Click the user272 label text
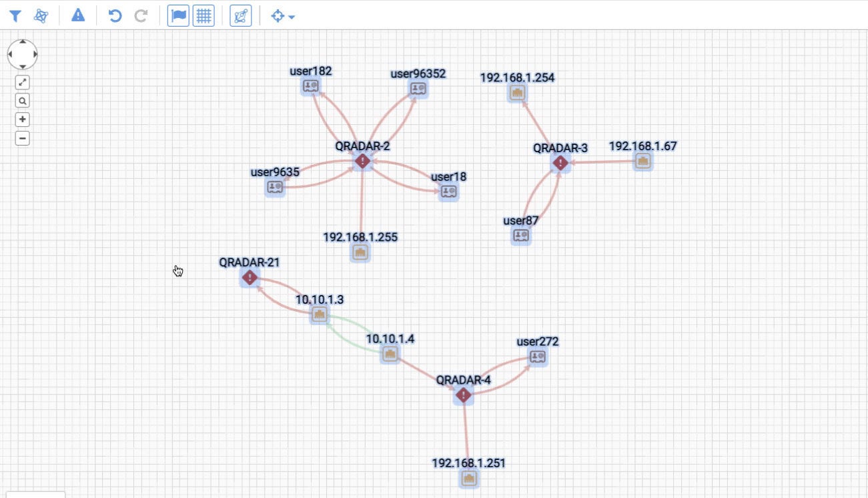 538,342
